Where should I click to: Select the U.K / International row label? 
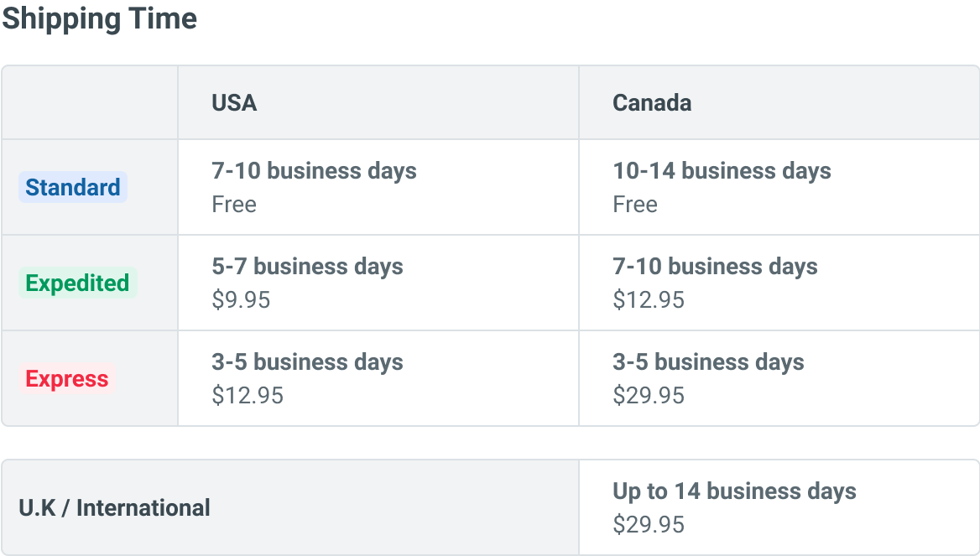114,508
